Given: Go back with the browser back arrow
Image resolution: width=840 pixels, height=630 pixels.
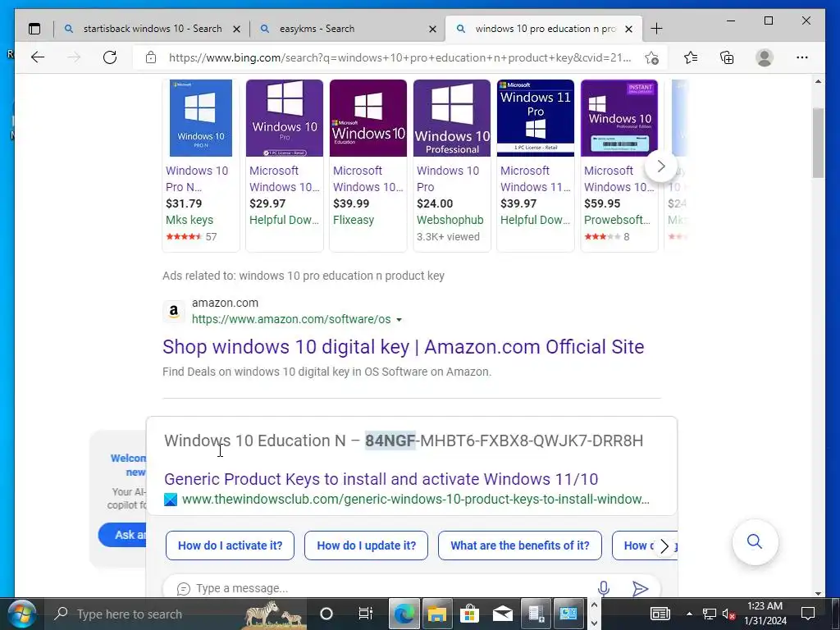Looking at the screenshot, I should (38, 57).
